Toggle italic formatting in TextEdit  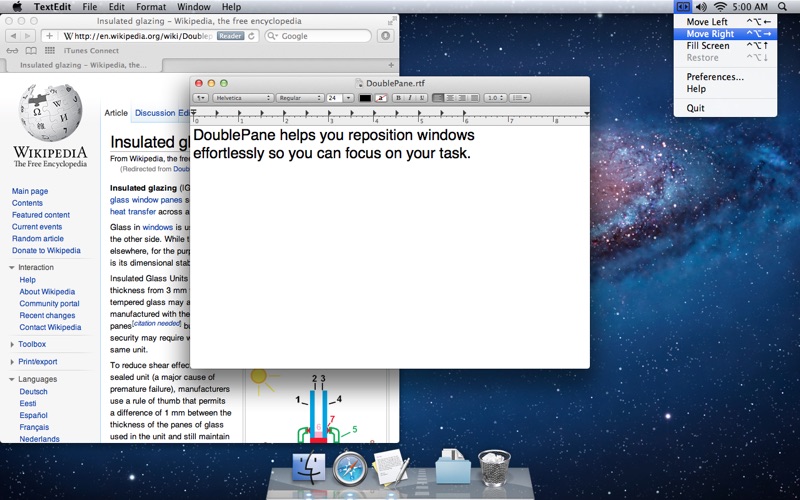tap(410, 98)
